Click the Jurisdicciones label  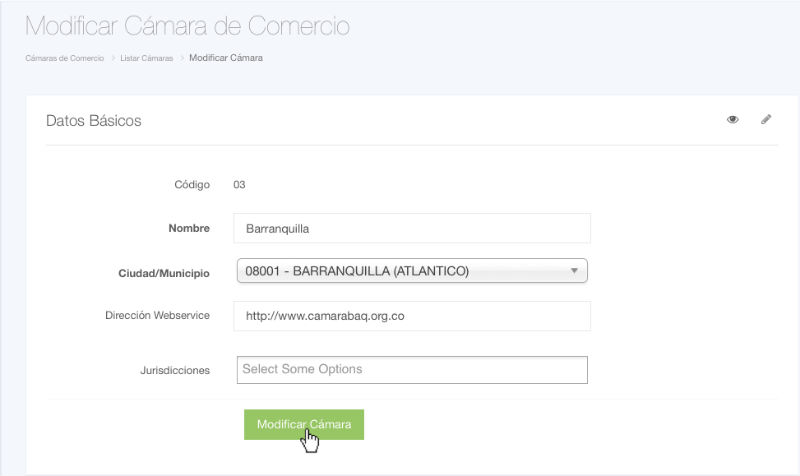[175, 370]
